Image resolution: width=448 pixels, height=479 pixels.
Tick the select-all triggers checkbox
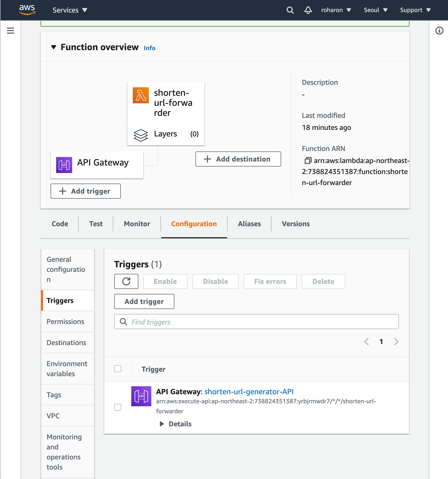coord(118,369)
